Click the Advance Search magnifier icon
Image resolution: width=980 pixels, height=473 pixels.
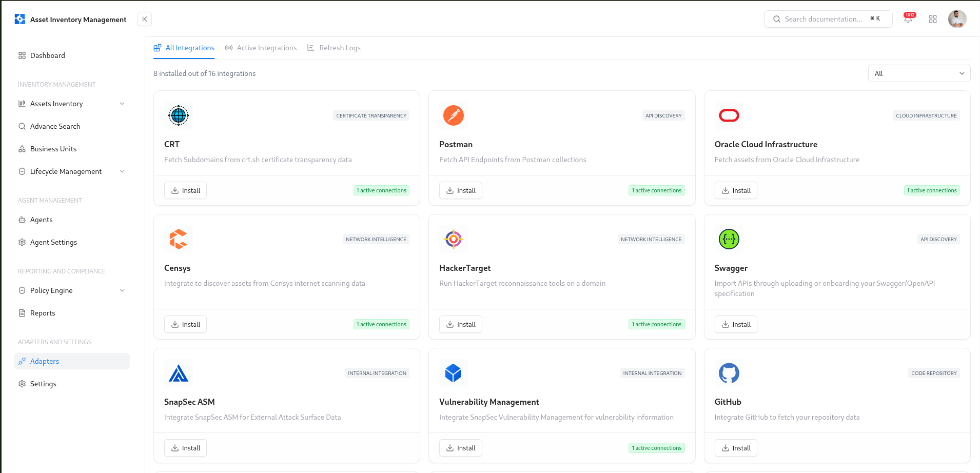pos(22,126)
